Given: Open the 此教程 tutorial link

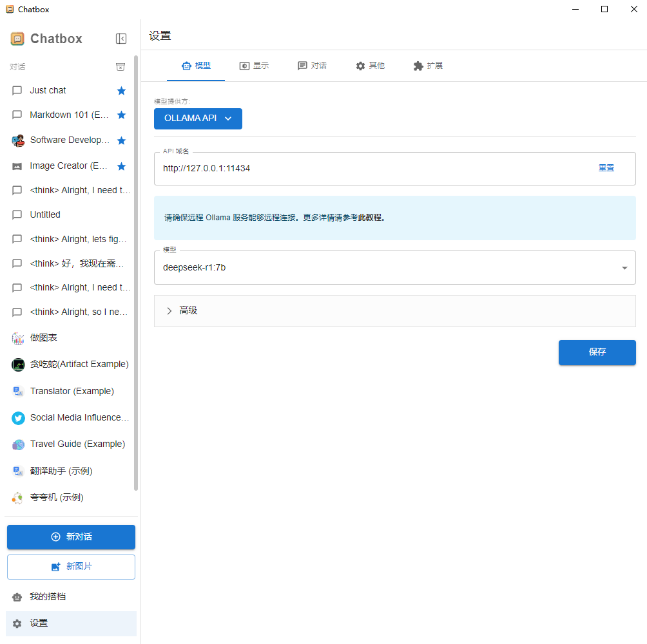Looking at the screenshot, I should 369,218.
